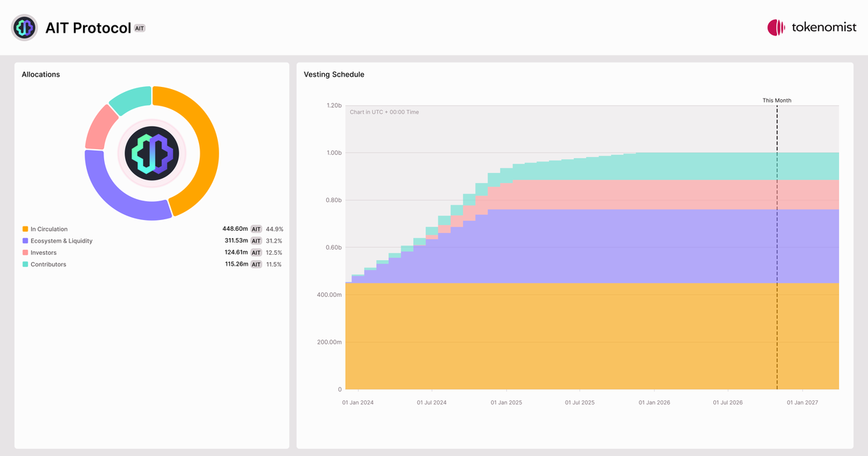Click the 124.61m amount value
This screenshot has height=456, width=868.
point(236,253)
